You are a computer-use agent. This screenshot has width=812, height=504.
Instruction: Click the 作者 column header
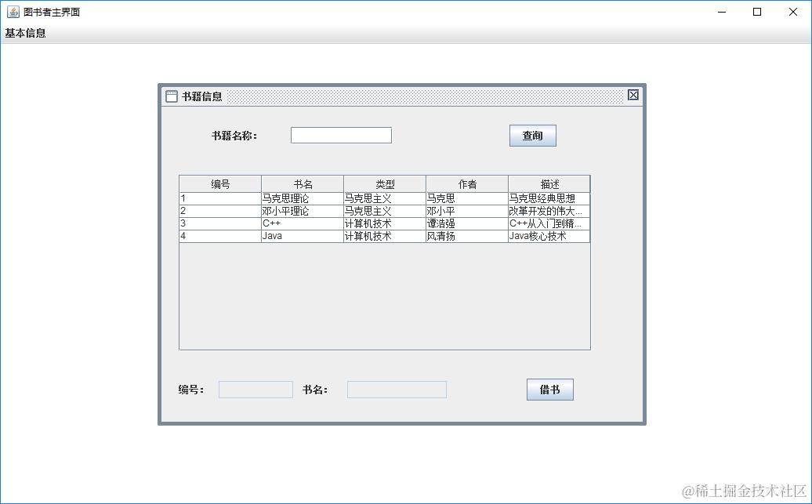(x=467, y=183)
